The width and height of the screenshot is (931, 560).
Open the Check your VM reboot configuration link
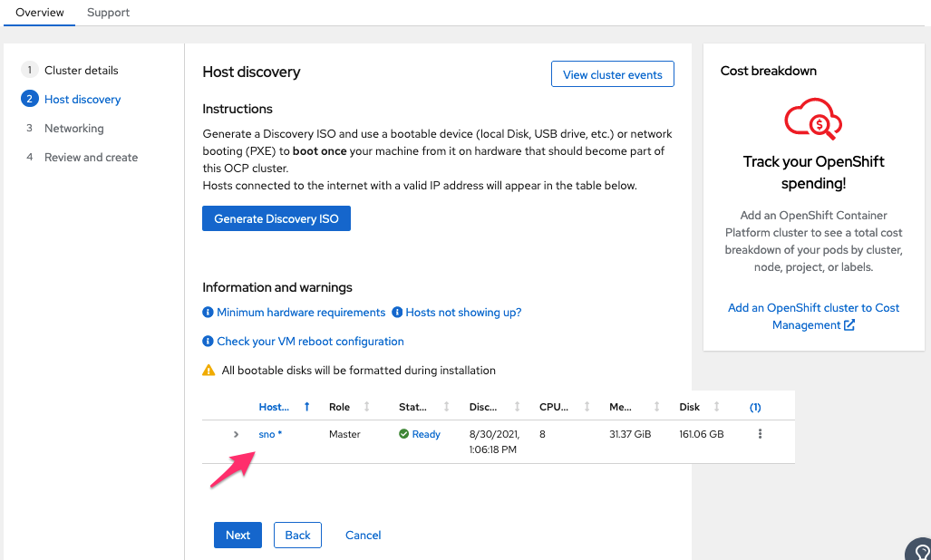(x=310, y=342)
